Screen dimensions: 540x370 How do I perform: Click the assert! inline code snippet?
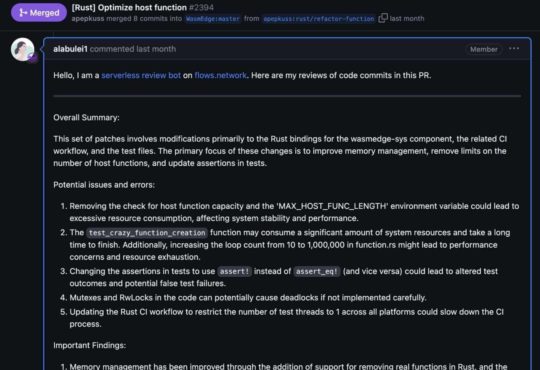(235, 271)
